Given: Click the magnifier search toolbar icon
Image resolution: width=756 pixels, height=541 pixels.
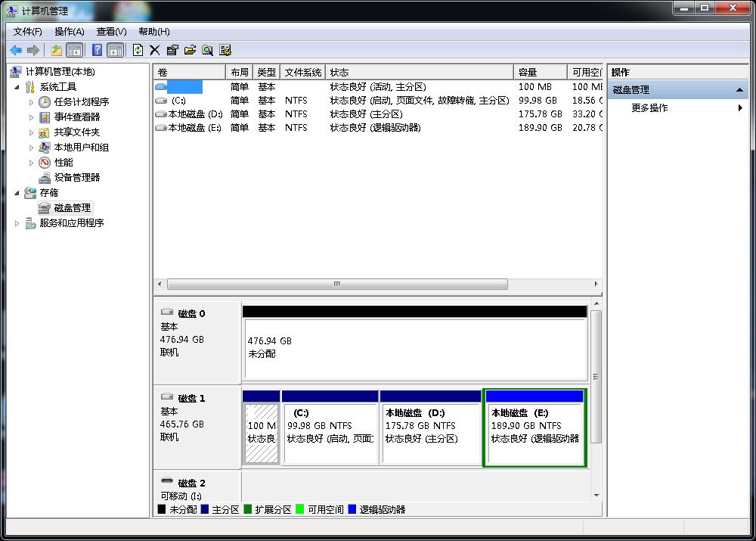Looking at the screenshot, I should (207, 50).
